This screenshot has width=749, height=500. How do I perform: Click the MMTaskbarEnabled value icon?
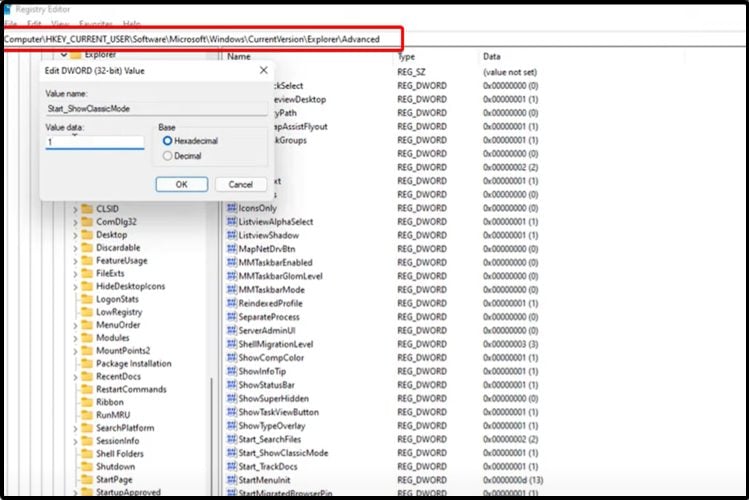tap(232, 262)
